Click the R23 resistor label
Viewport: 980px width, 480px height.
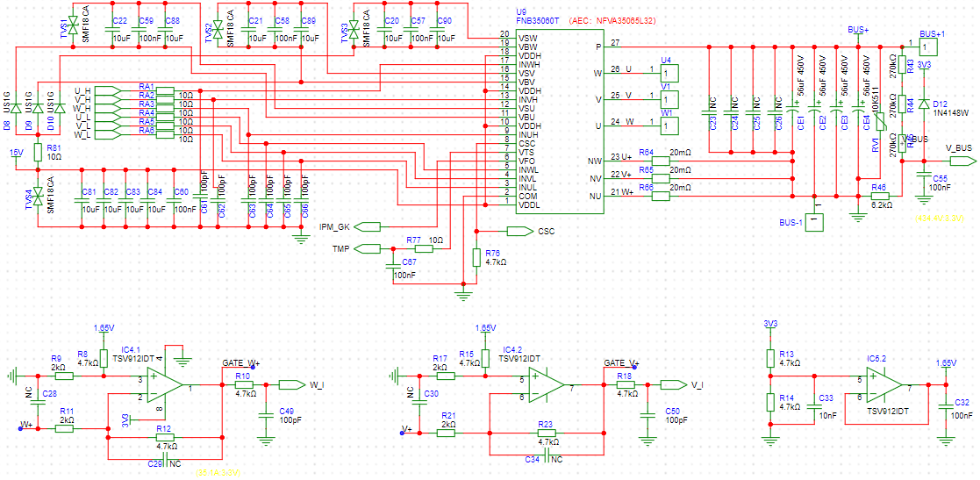click(546, 423)
